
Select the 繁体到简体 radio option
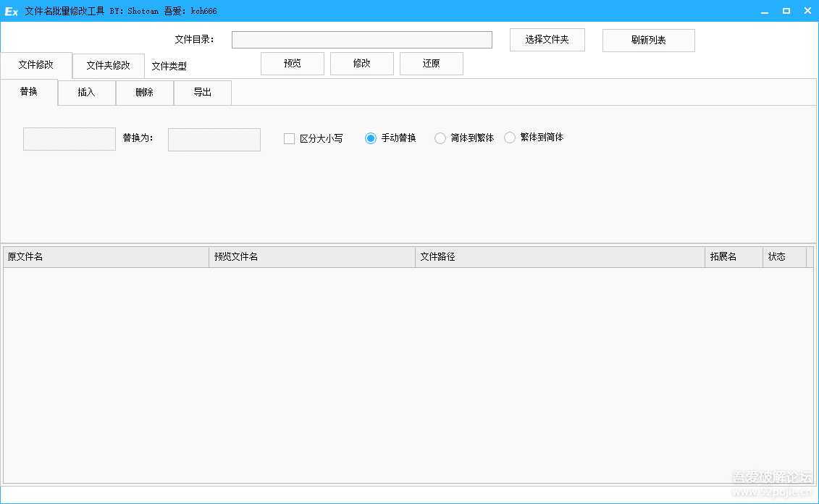510,137
